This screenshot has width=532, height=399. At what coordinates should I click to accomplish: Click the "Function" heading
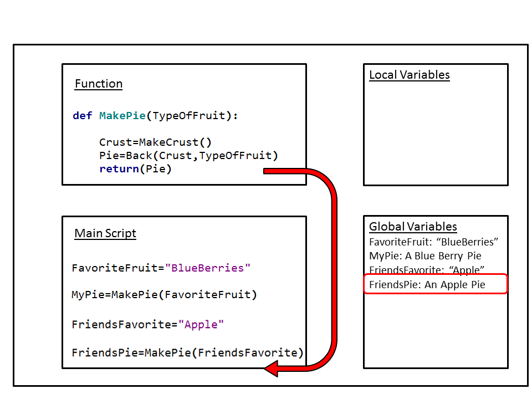tap(99, 84)
